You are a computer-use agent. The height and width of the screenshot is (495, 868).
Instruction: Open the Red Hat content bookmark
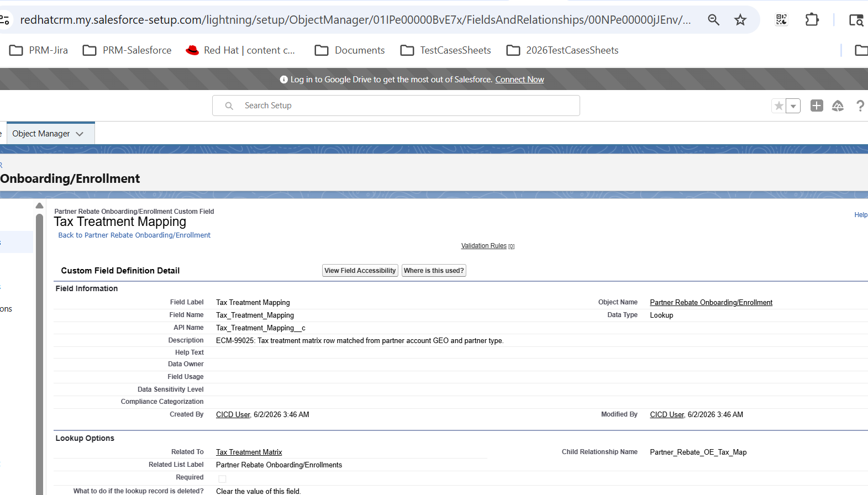[x=240, y=50]
